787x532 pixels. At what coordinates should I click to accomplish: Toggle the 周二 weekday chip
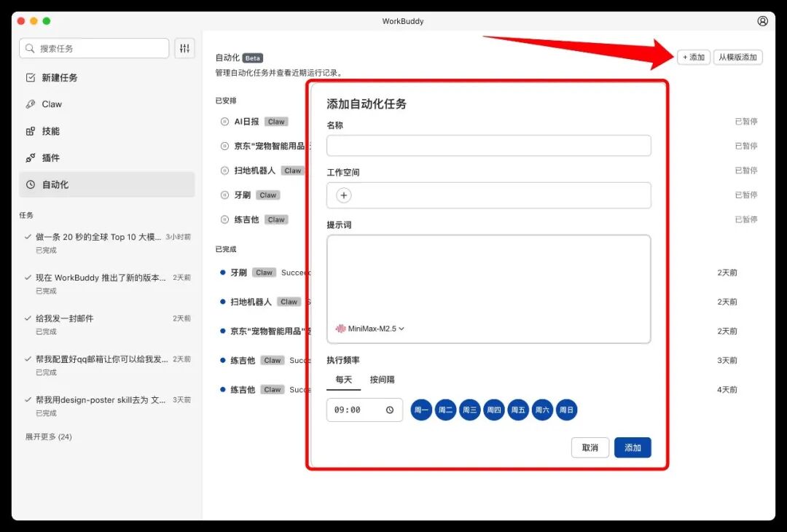point(445,410)
